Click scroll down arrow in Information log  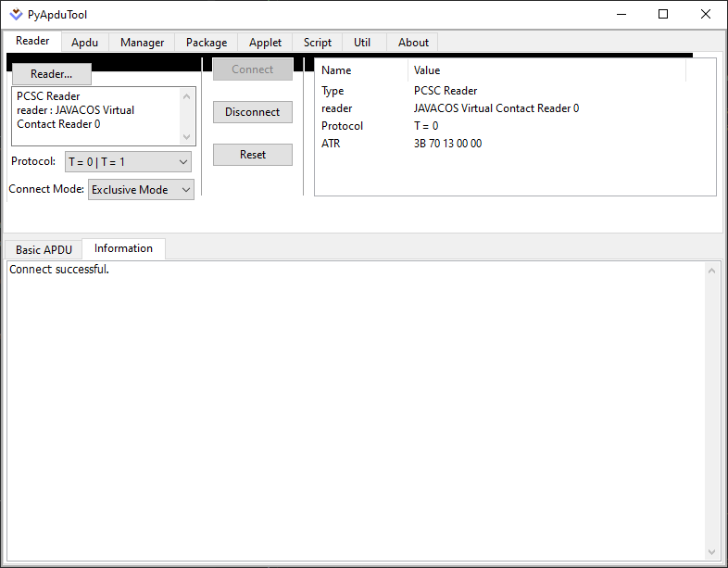[712, 551]
